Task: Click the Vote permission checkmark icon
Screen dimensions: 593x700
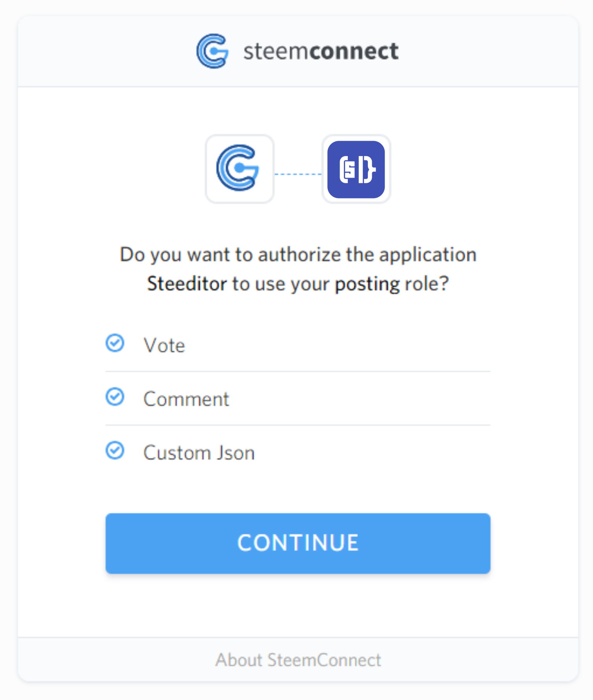Action: pyautogui.click(x=115, y=344)
